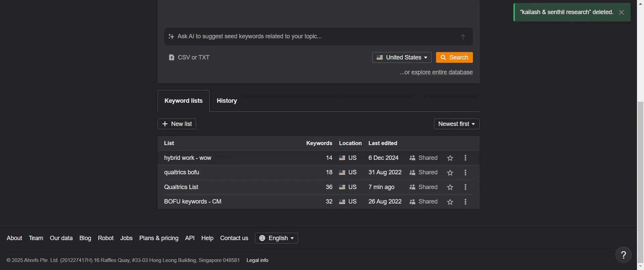The width and height of the screenshot is (644, 270).
Task: Open the hybrid work - wow list
Action: (187, 158)
